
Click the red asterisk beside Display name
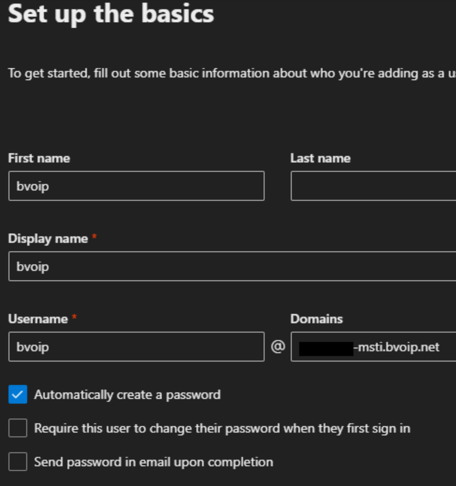(x=94, y=237)
